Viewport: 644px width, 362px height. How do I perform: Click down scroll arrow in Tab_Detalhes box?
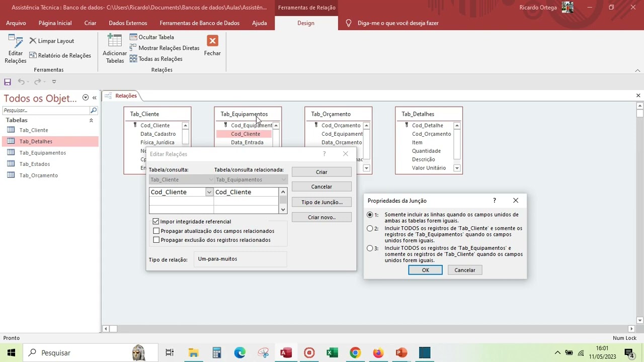tap(457, 168)
